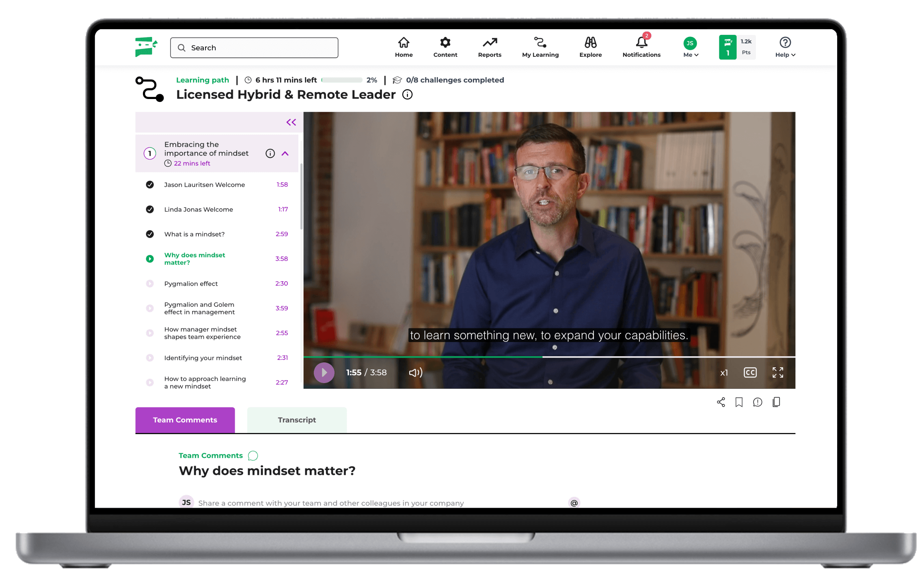Viewport: 924px width, 586px height.
Task: Toggle closed captions off
Action: [x=750, y=372]
